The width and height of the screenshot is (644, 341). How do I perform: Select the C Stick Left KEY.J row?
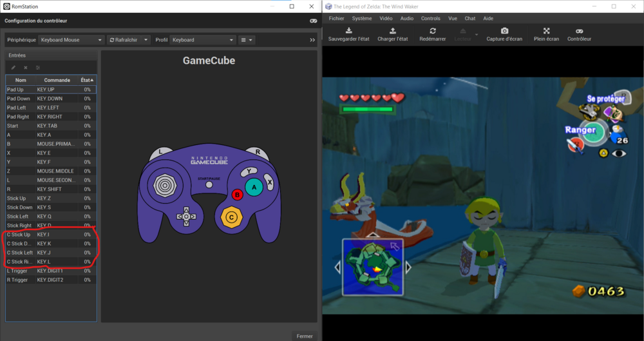[x=51, y=252]
